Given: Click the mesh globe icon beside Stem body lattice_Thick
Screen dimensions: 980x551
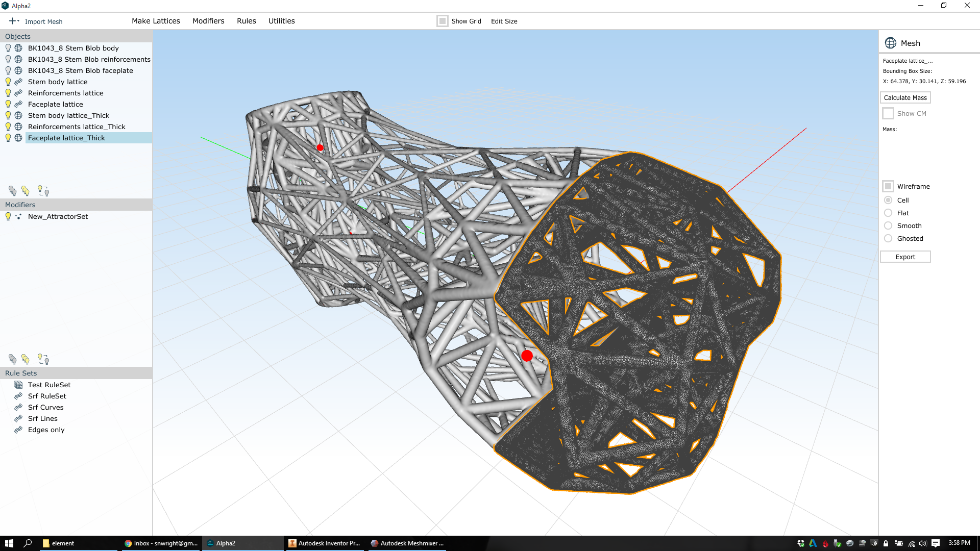Looking at the screenshot, I should pyautogui.click(x=18, y=115).
